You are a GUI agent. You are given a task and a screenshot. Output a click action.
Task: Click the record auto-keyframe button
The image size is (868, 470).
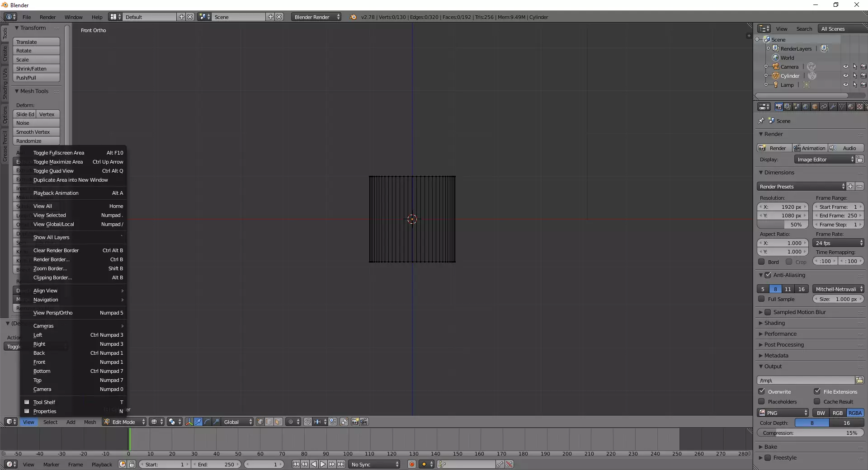pyautogui.click(x=411, y=464)
